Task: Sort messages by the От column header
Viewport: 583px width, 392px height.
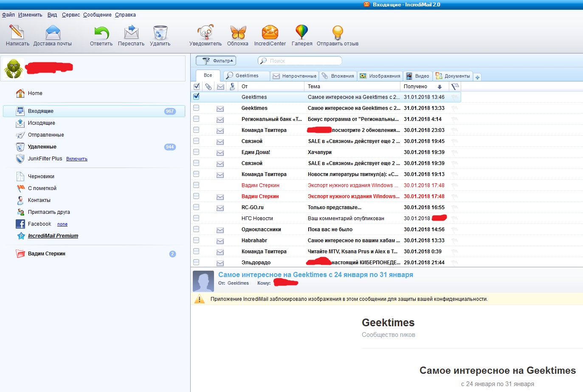Action: 271,87
